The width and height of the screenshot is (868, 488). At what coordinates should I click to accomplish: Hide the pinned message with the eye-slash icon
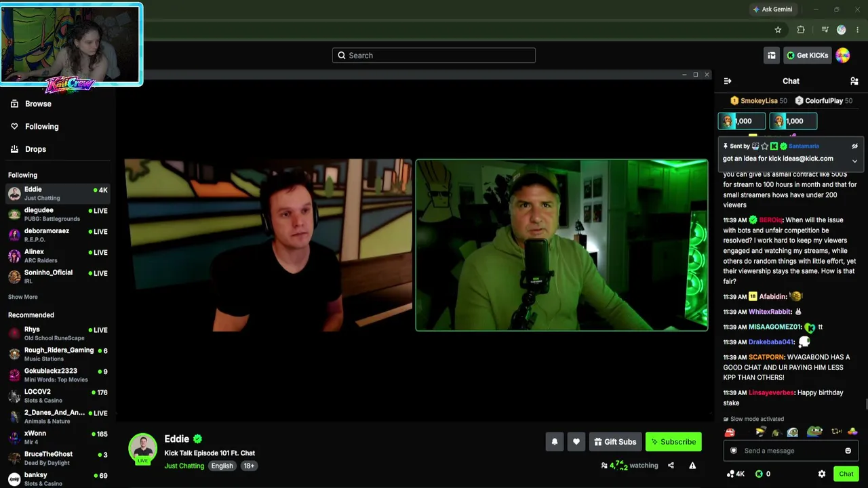coord(854,146)
